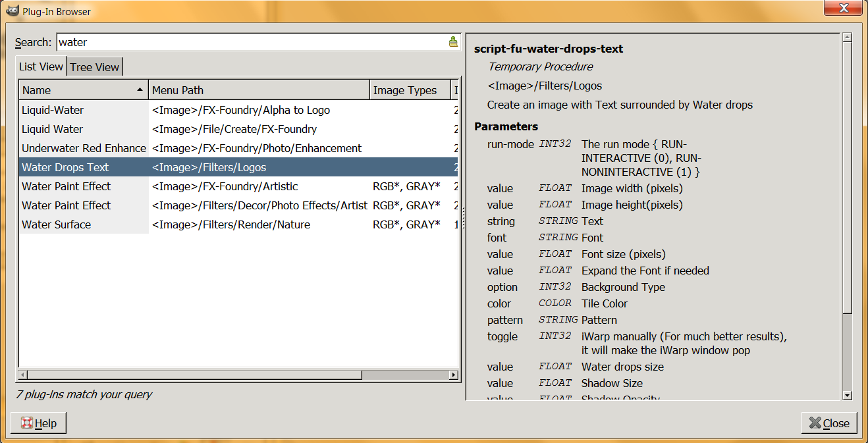This screenshot has width=868, height=443.
Task: Click the window close X in title bar
Action: tap(842, 8)
